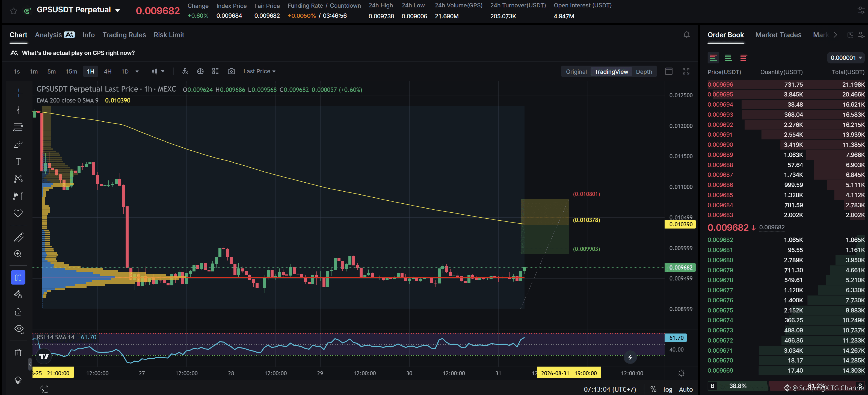
Task: Show asks-only order book view
Action: 744,58
